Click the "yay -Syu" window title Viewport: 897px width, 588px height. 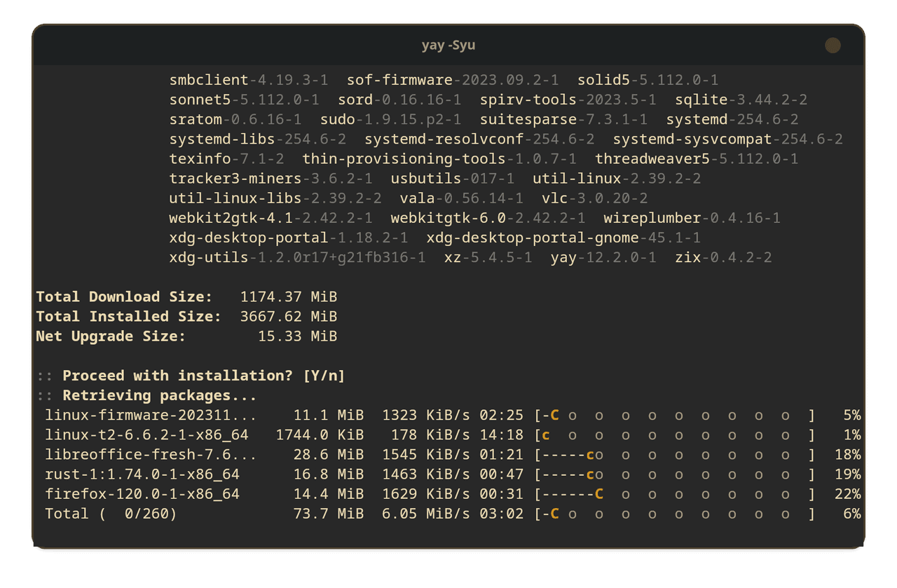click(x=448, y=46)
